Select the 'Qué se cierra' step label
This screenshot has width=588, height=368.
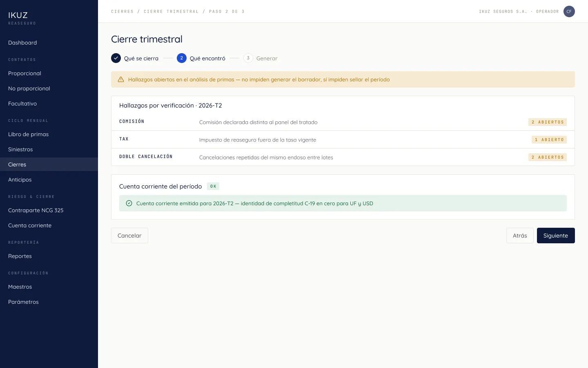[x=141, y=58]
